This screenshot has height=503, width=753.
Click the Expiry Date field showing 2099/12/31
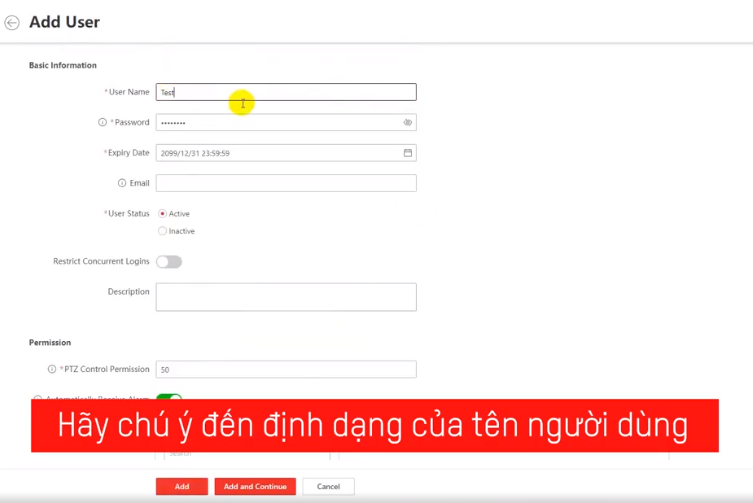click(286, 153)
